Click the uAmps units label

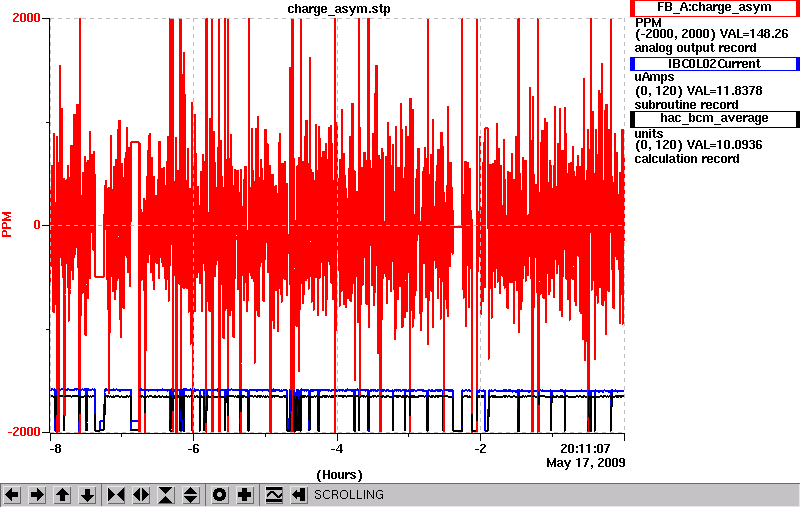(x=655, y=77)
